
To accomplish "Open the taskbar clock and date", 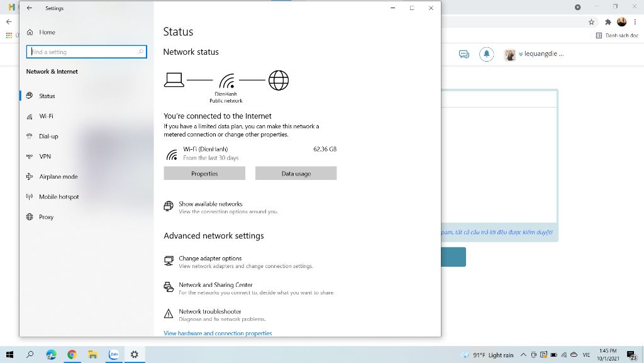I will tap(608, 355).
